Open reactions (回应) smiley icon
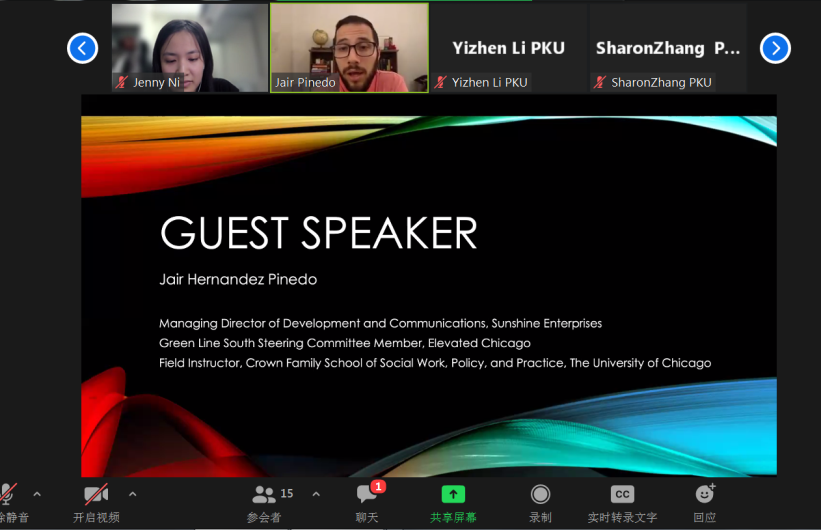The height and width of the screenshot is (530, 821). pos(705,494)
